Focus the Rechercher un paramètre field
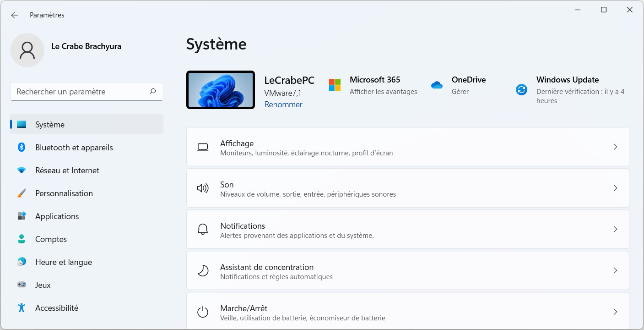 click(x=87, y=92)
